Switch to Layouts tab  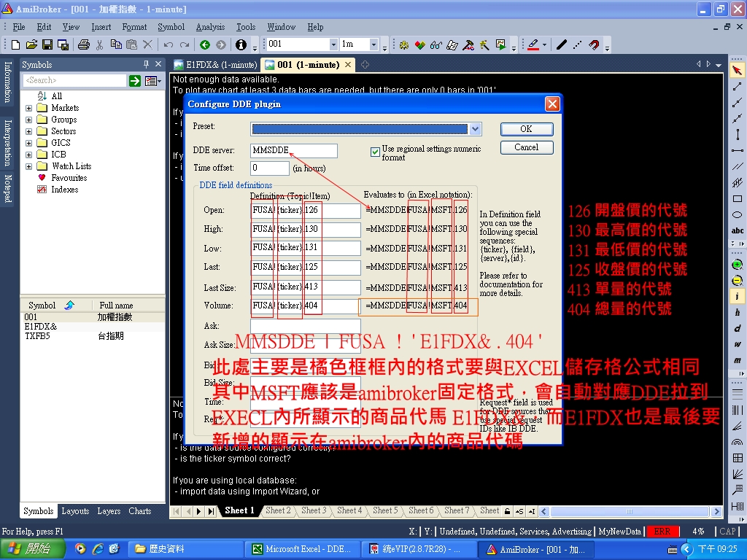[x=75, y=511]
